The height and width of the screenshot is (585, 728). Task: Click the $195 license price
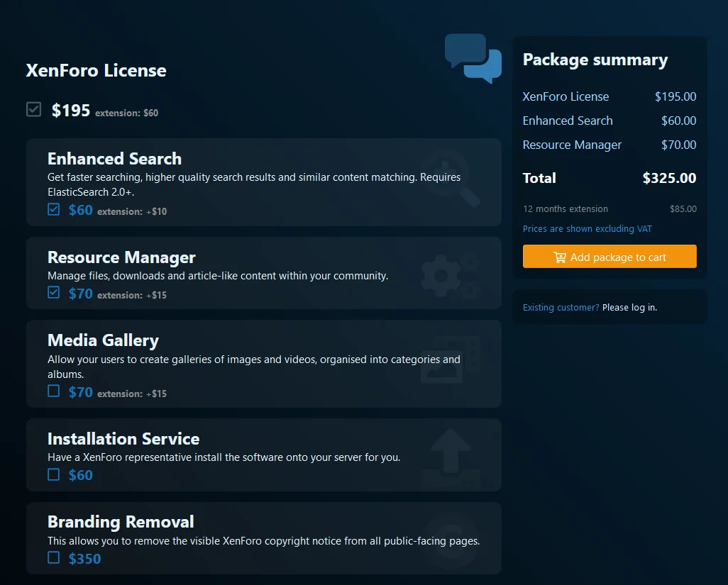tap(70, 111)
